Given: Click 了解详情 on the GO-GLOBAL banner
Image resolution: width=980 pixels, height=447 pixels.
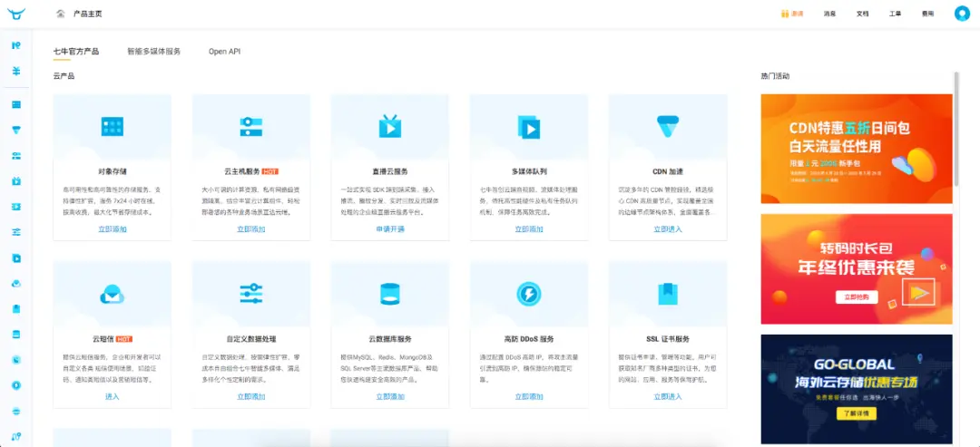Looking at the screenshot, I should pos(857,414).
